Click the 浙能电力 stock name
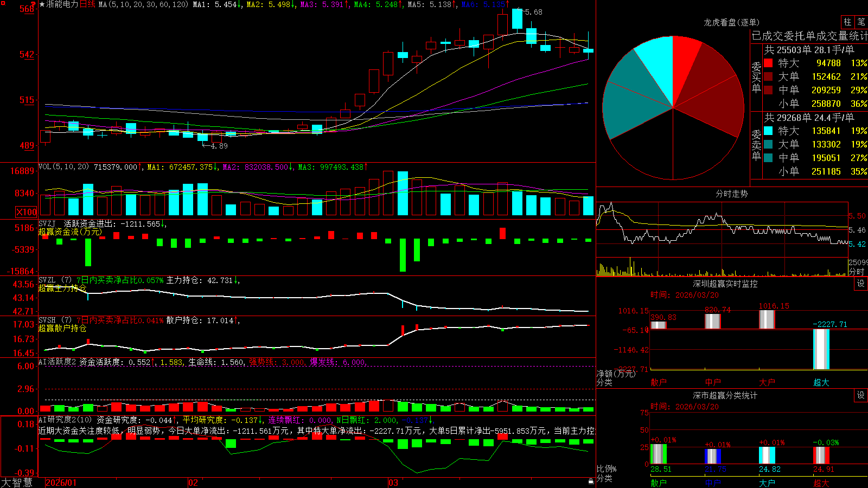Screen dimensions: 868x488 [62, 4]
